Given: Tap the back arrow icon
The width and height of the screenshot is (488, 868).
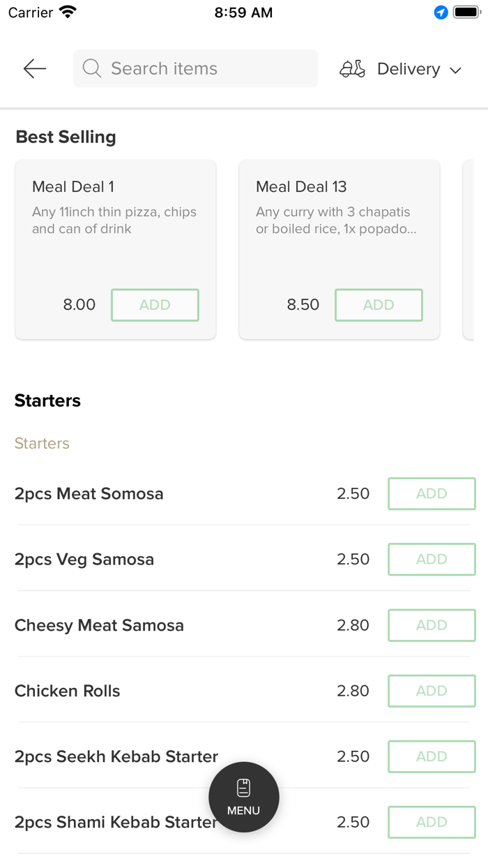Looking at the screenshot, I should (34, 68).
